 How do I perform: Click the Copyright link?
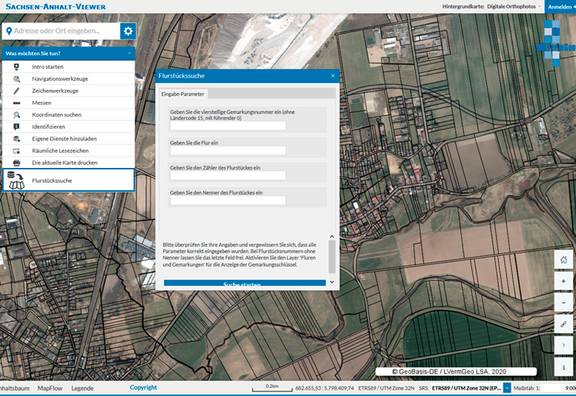click(x=143, y=388)
